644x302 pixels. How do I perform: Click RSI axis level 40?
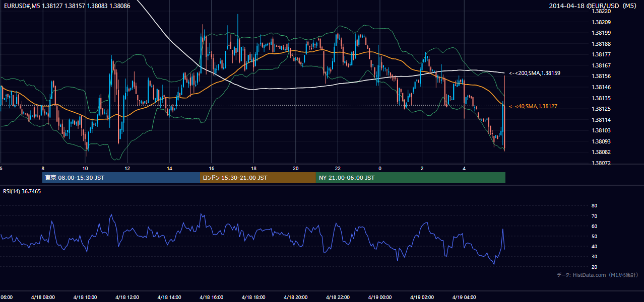point(594,246)
